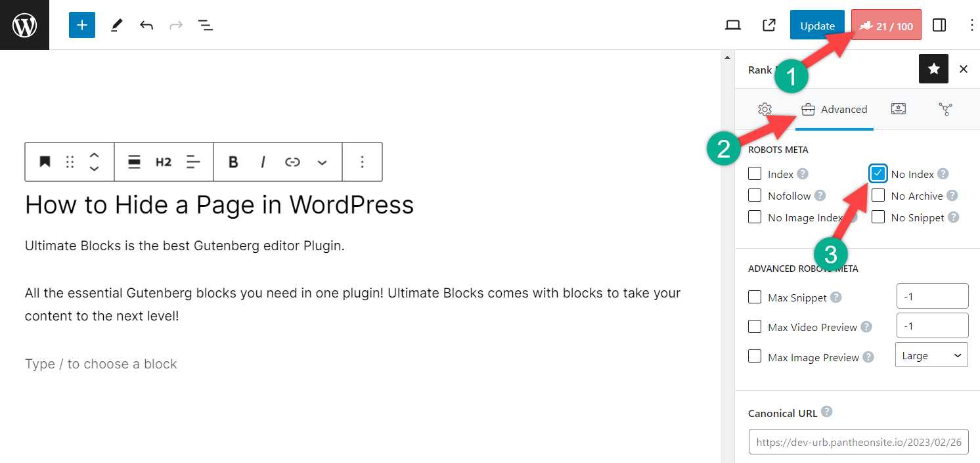Open the three-dot Options menu
The image size is (980, 463).
pos(971,26)
